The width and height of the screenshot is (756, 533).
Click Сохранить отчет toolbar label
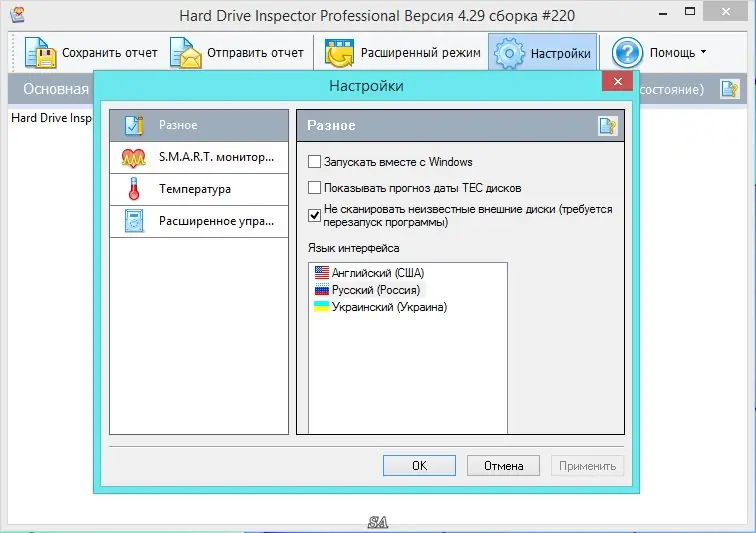[109, 53]
